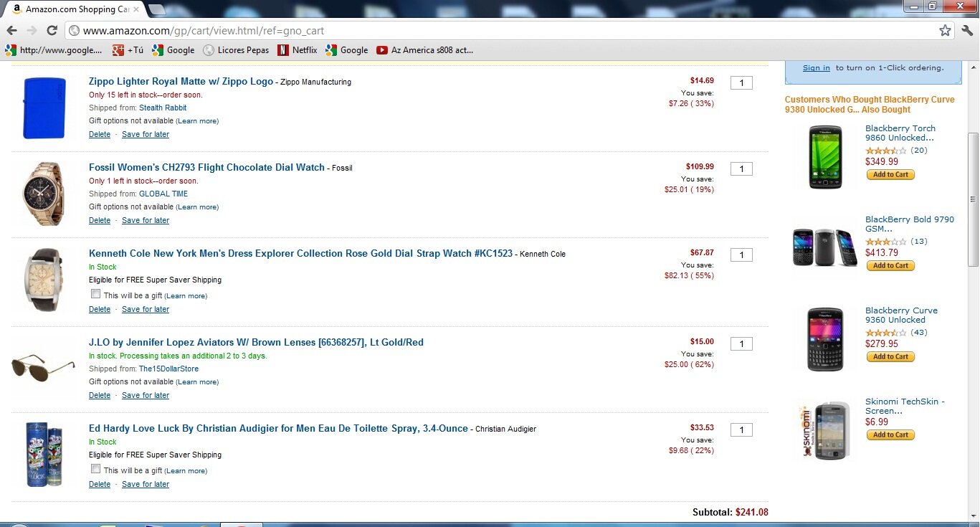Click the Skinomi TechSkin product image

point(825,430)
